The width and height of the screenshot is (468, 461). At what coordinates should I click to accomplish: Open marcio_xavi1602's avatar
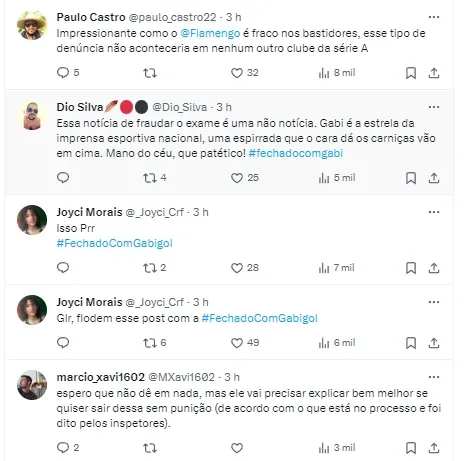click(x=32, y=385)
